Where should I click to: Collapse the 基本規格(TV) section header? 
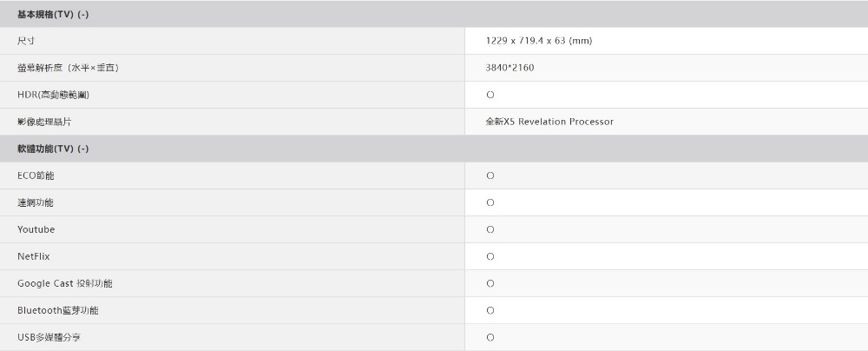[84, 14]
